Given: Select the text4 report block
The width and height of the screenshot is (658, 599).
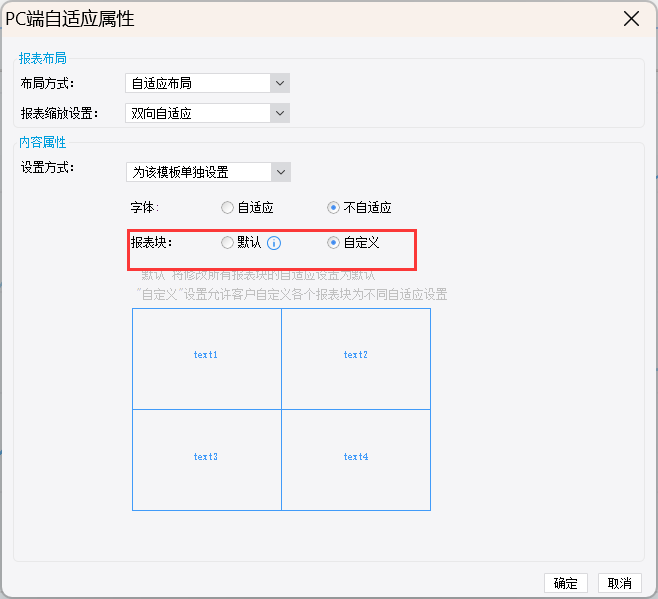Looking at the screenshot, I should point(356,460).
